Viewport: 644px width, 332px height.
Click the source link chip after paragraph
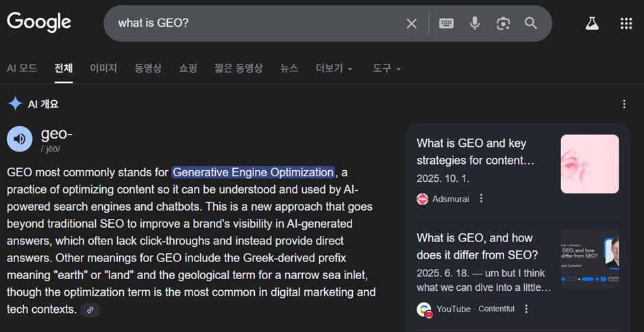tap(90, 310)
